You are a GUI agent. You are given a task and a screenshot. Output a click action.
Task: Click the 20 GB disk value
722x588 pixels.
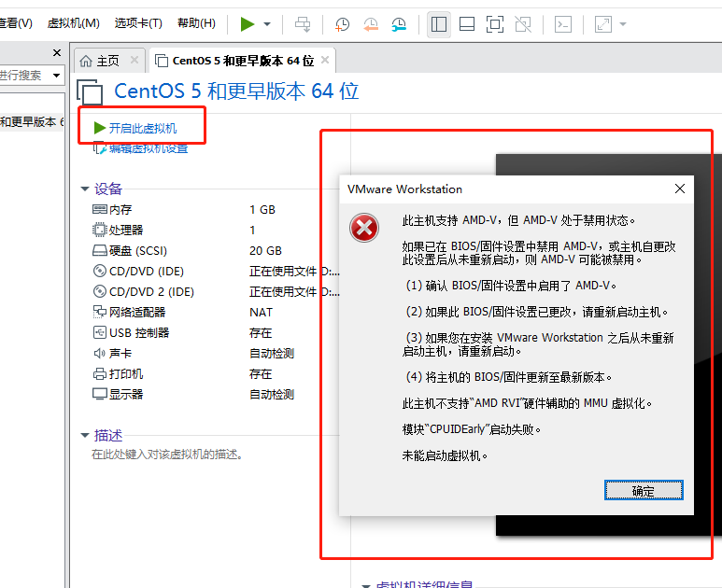[265, 251]
